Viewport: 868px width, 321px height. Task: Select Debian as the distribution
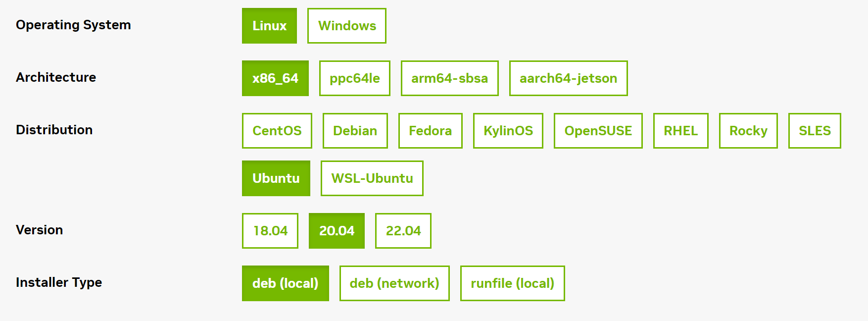coord(355,131)
